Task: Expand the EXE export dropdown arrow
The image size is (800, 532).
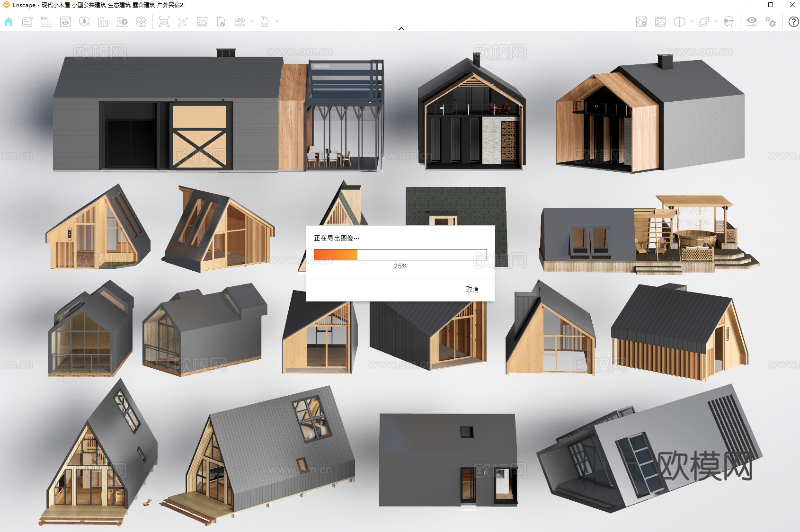Action: [277, 21]
